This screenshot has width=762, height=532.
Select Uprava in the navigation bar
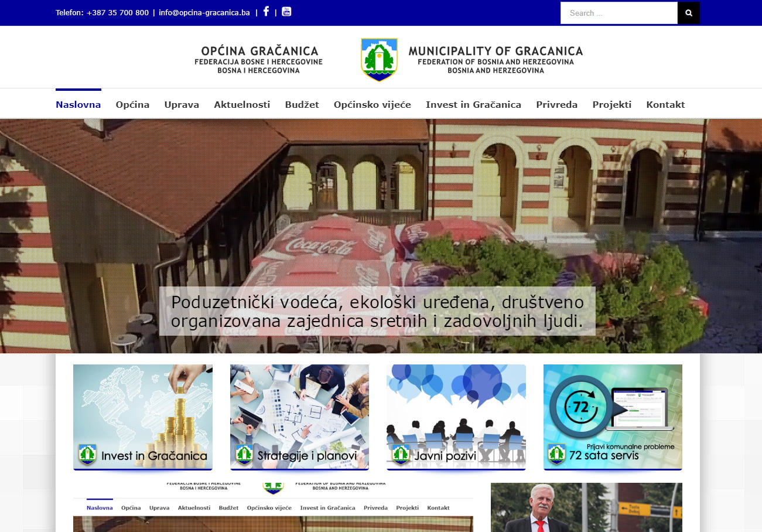click(x=182, y=105)
